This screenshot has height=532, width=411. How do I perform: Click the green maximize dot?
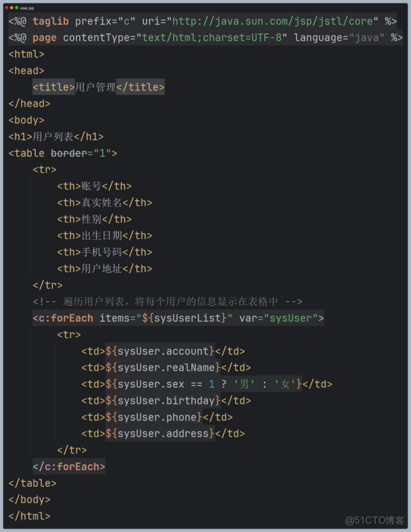[x=16, y=7]
